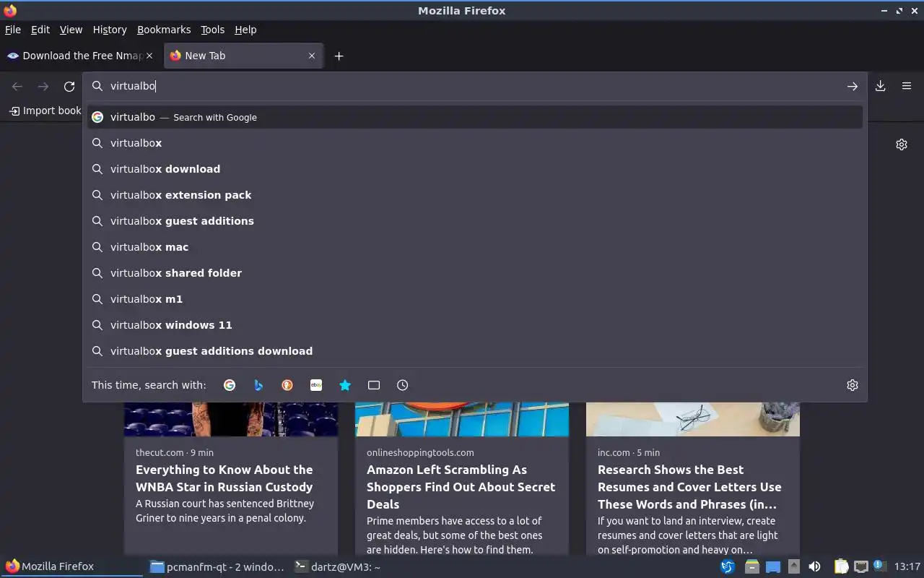Open the Bookmarks menu
This screenshot has width=924, height=578.
(164, 30)
